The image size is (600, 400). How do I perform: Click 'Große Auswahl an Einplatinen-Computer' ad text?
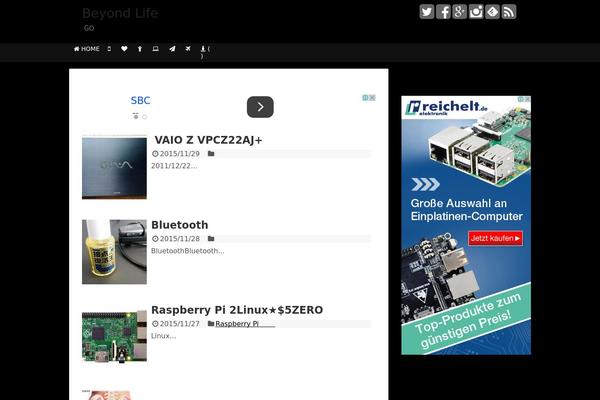pyautogui.click(x=466, y=209)
